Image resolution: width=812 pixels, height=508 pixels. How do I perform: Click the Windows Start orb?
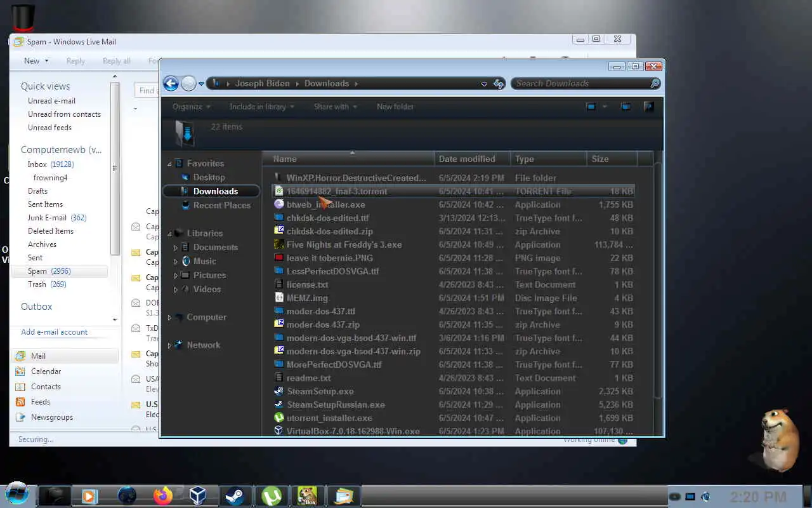coord(16,494)
